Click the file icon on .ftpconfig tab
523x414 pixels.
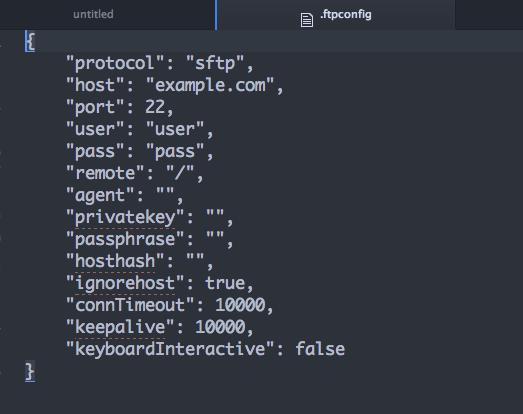tap(307, 20)
